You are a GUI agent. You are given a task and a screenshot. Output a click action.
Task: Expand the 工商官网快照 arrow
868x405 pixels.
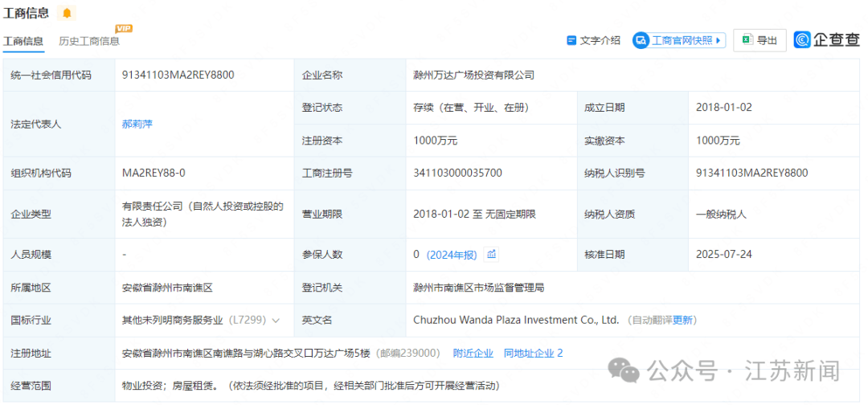click(719, 40)
